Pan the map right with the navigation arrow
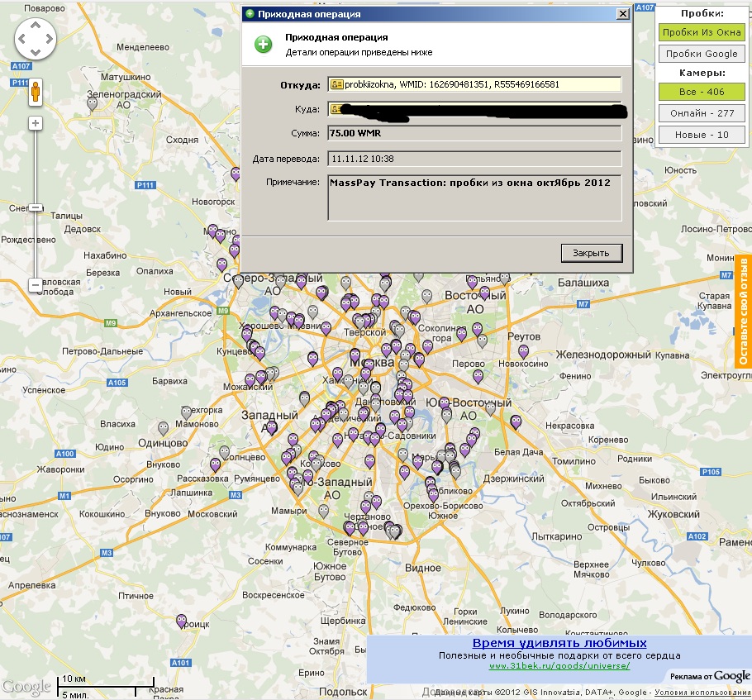This screenshot has width=752, height=700. coord(49,39)
